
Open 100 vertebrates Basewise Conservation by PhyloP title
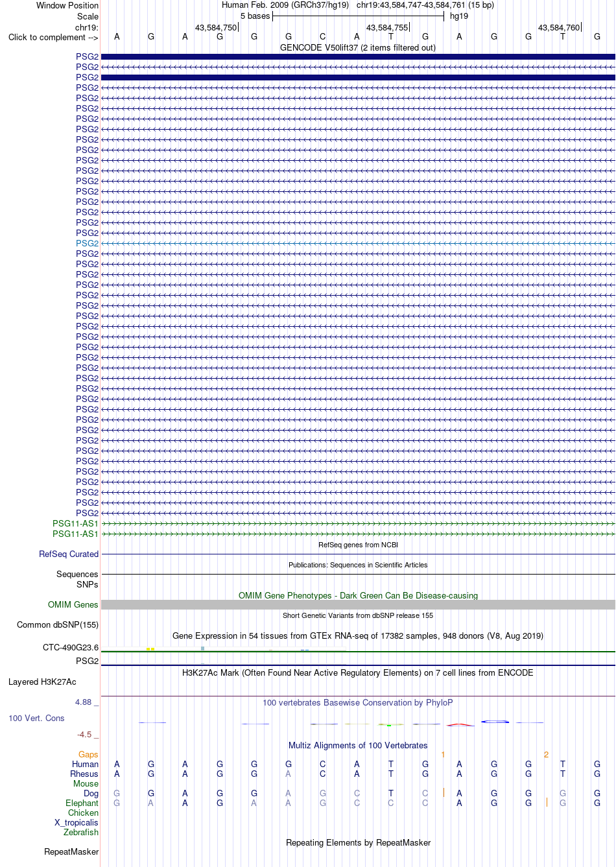pyautogui.click(x=358, y=702)
